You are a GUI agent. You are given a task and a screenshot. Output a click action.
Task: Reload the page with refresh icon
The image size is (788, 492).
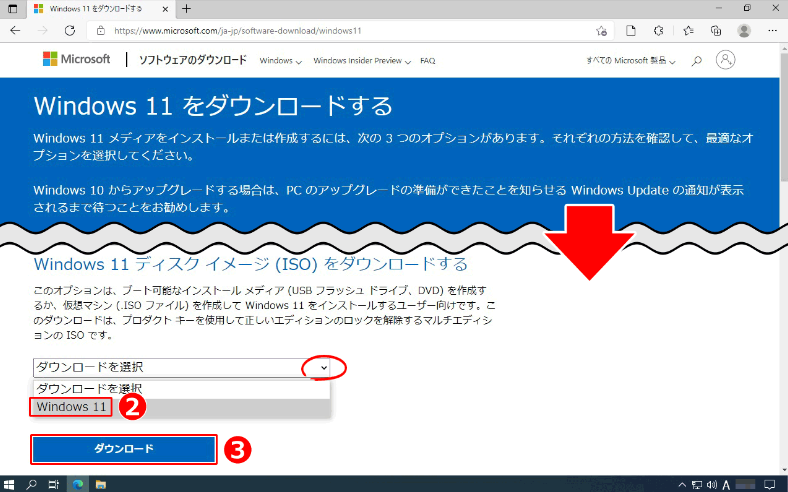[x=70, y=31]
